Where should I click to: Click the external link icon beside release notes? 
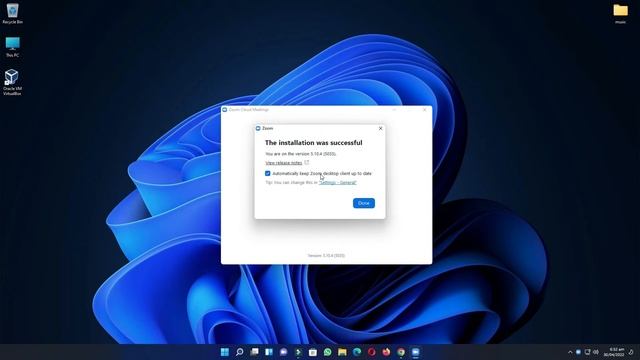point(307,162)
